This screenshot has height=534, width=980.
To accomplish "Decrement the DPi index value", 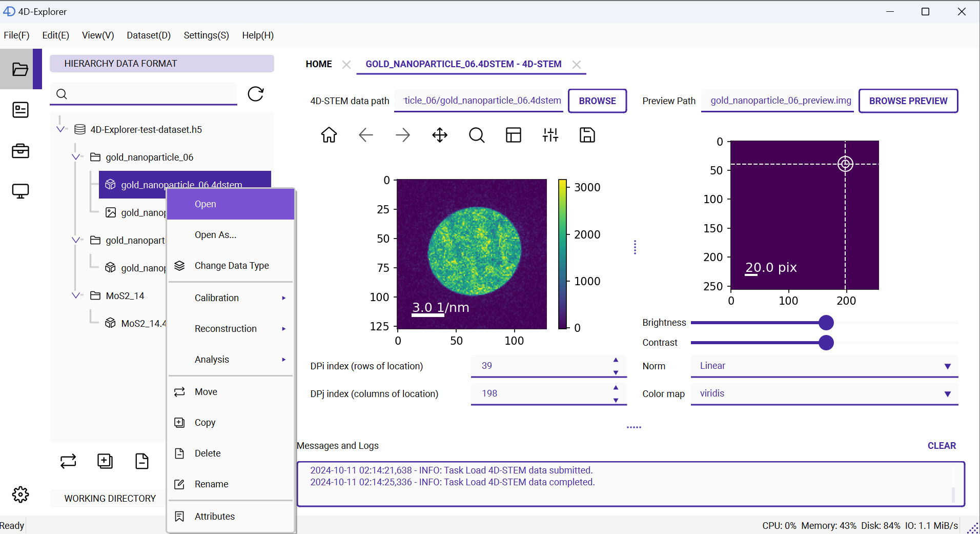I will [616, 372].
